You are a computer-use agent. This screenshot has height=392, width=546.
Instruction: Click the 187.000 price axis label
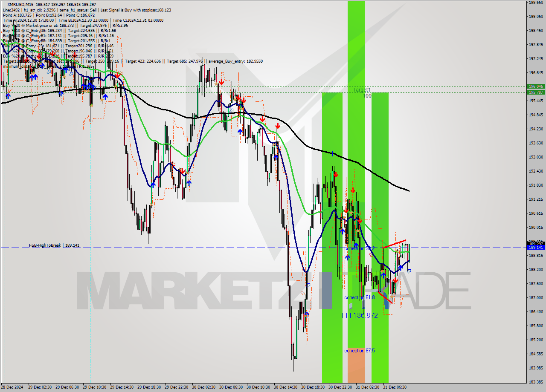coord(536,297)
